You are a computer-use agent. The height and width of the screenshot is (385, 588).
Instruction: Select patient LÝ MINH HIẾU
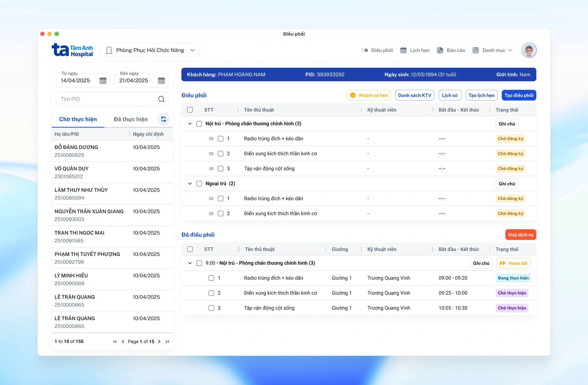click(112, 279)
